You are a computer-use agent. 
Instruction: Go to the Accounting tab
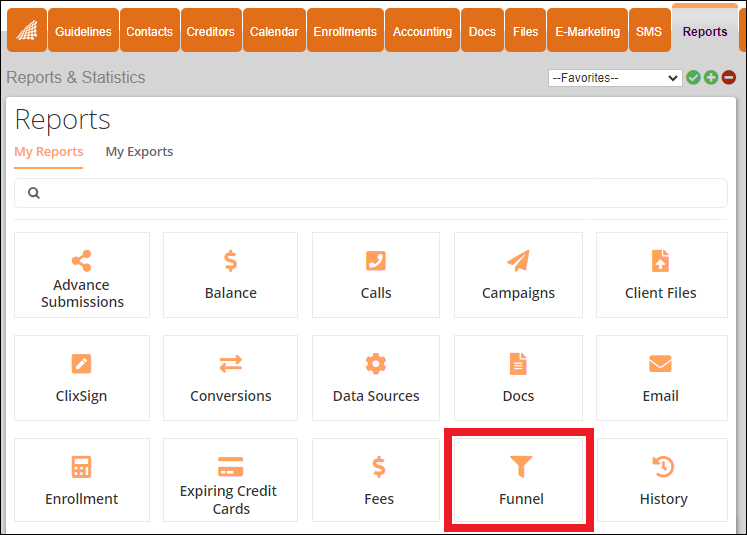click(x=423, y=30)
